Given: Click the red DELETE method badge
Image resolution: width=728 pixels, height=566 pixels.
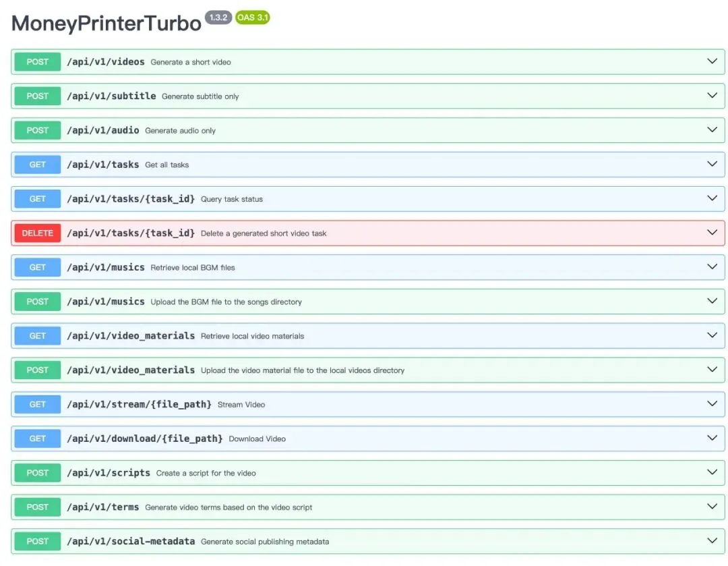Looking at the screenshot, I should [x=38, y=233].
